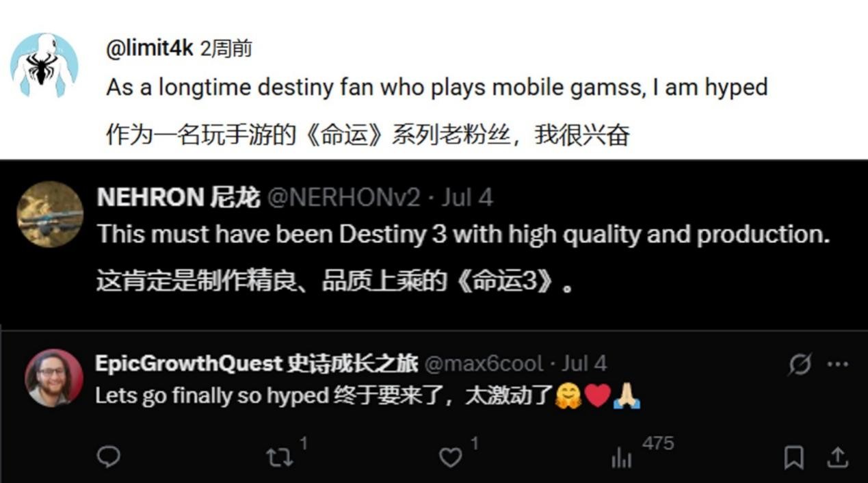Open EpicGrowthQuest profile photo
868x483 pixels.
tap(54, 378)
